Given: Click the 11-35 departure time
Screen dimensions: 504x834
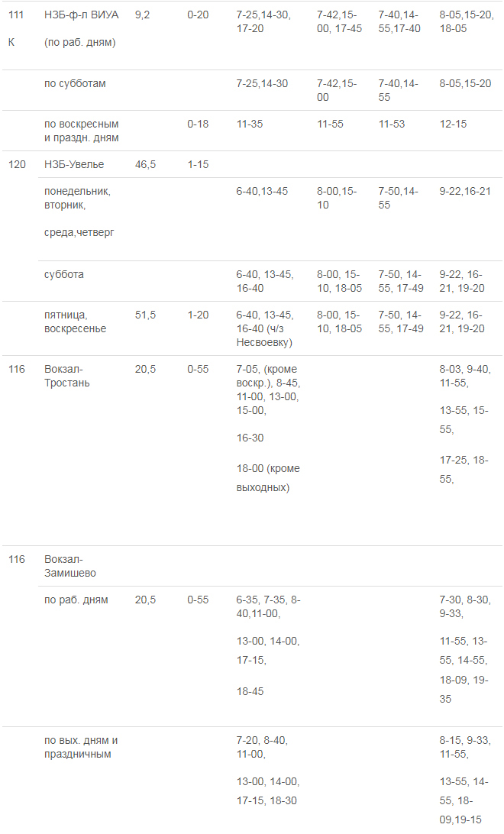Looking at the screenshot, I should click(x=250, y=124).
